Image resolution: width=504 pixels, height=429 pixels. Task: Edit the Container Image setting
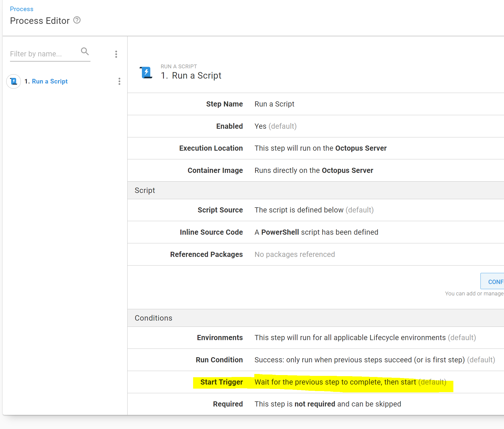[x=314, y=170]
